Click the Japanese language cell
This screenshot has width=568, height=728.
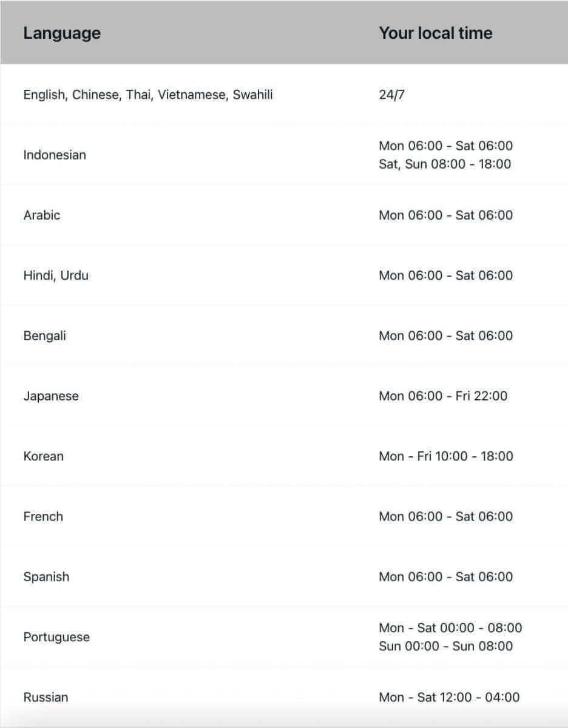coord(51,396)
